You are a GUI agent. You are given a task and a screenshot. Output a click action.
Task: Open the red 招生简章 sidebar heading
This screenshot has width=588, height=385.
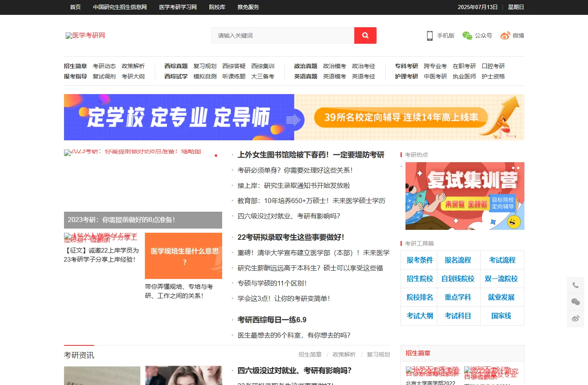[418, 353]
